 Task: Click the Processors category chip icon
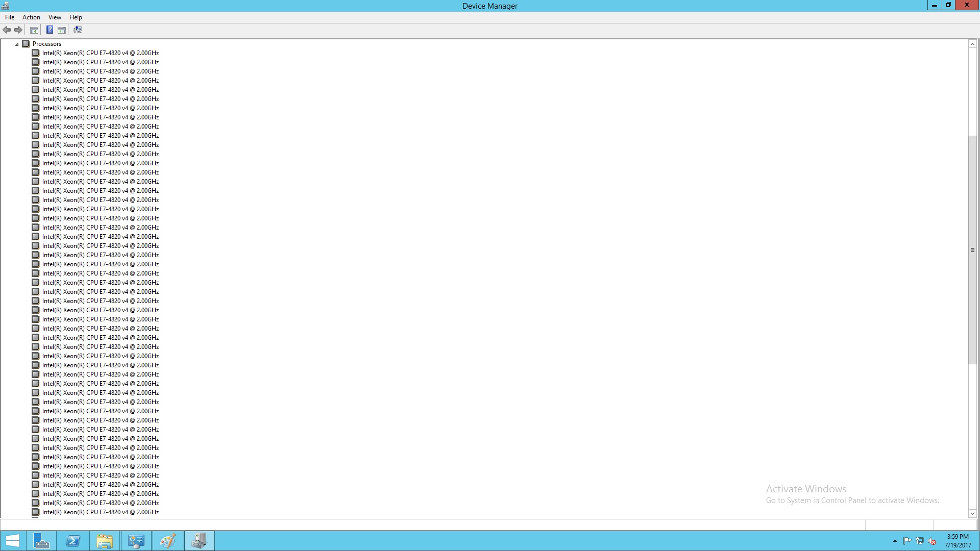[26, 44]
